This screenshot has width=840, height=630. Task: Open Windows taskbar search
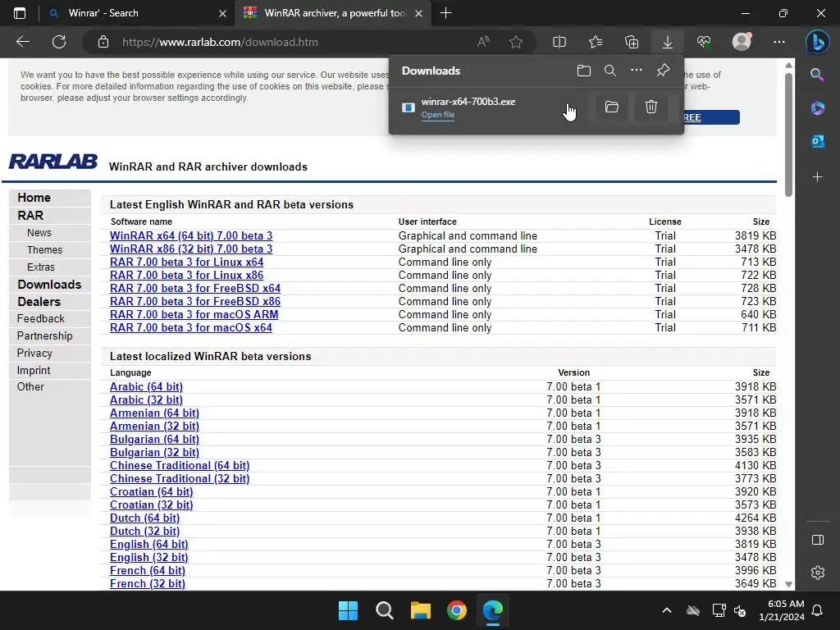[384, 610]
